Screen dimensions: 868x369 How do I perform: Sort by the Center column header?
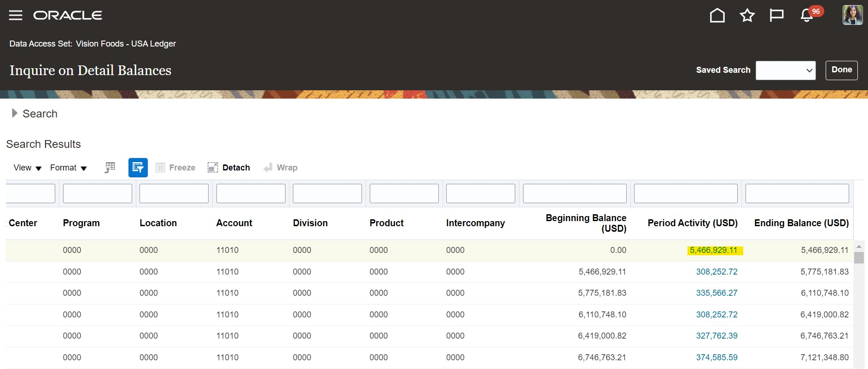(23, 223)
